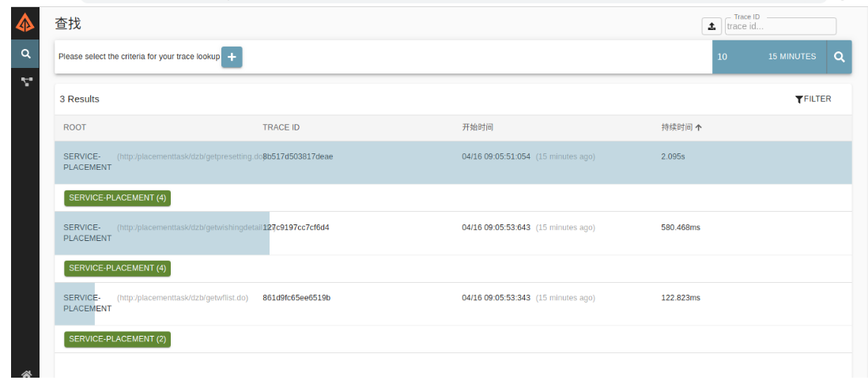The height and width of the screenshot is (384, 868).
Task: Click the ROOT column header
Action: tap(74, 127)
